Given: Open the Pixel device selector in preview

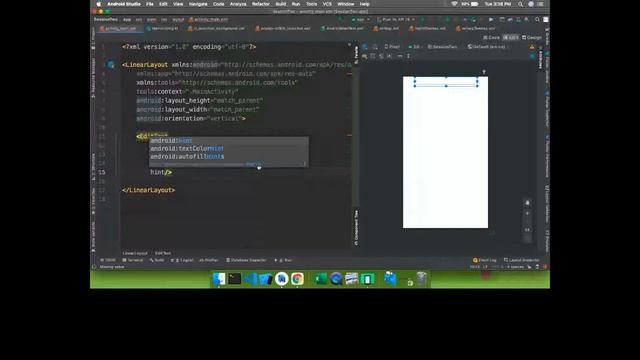Looking at the screenshot, I should tap(392, 47).
